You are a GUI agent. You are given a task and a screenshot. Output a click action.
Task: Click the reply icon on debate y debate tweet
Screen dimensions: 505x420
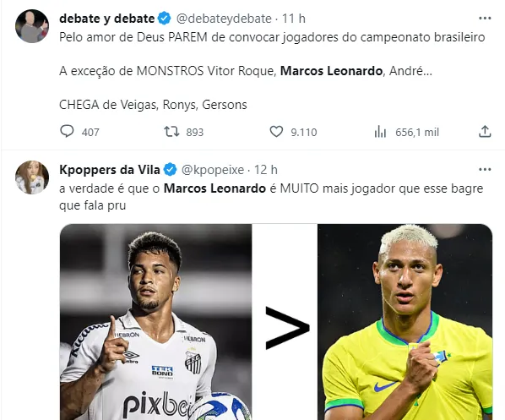[x=67, y=132]
